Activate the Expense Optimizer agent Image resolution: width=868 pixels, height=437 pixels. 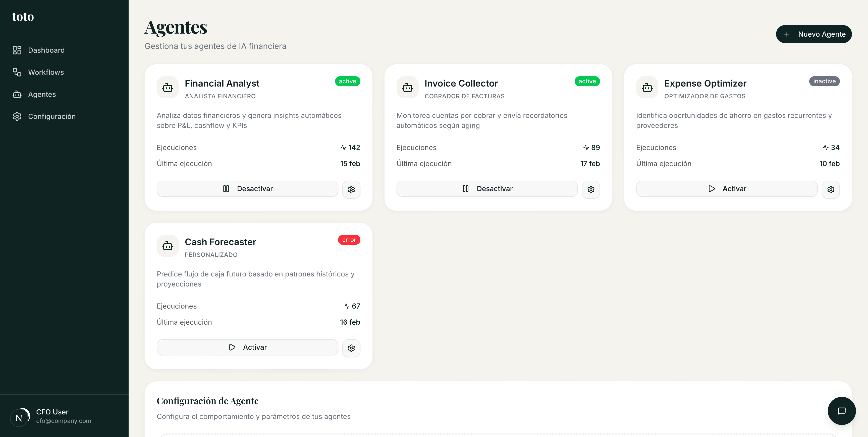pos(727,189)
